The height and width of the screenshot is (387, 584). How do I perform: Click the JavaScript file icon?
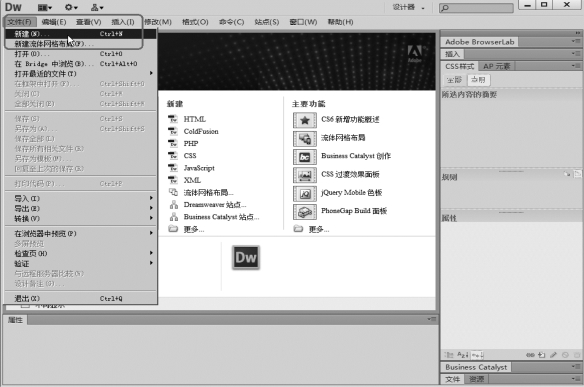pos(173,168)
